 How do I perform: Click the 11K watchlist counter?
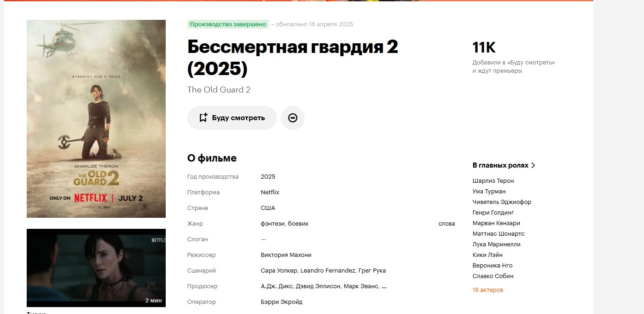click(484, 47)
